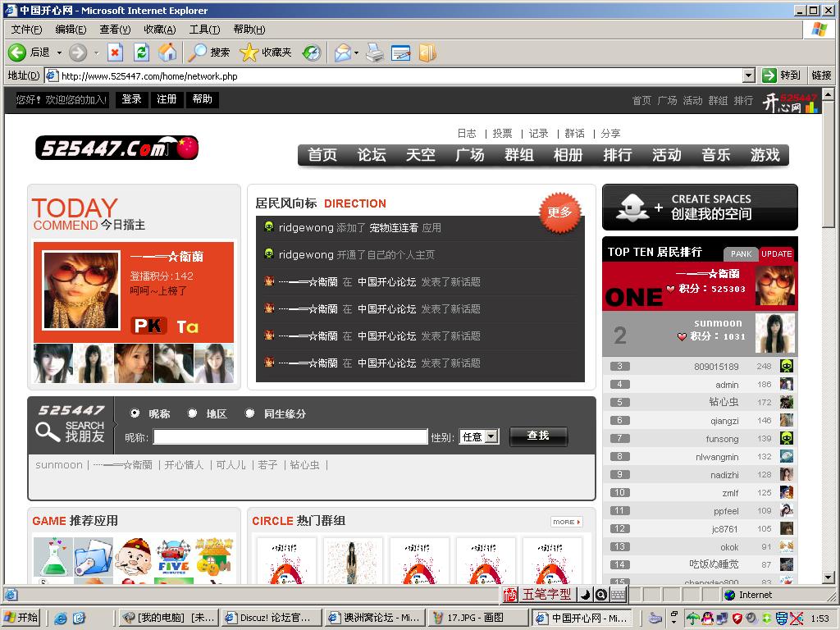The height and width of the screenshot is (630, 840).
Task: Open the large featured photo in 今日擂主
Action: point(81,290)
